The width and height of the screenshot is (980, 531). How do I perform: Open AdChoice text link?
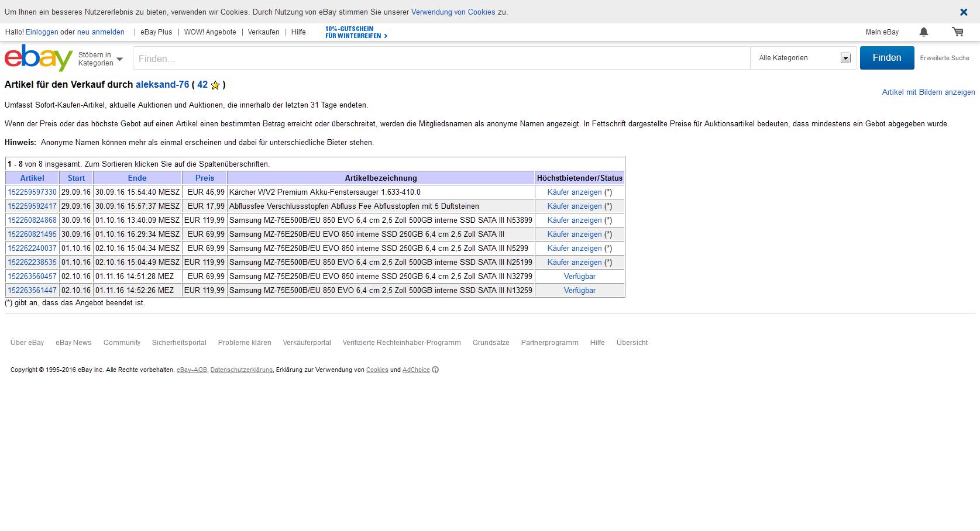(416, 370)
